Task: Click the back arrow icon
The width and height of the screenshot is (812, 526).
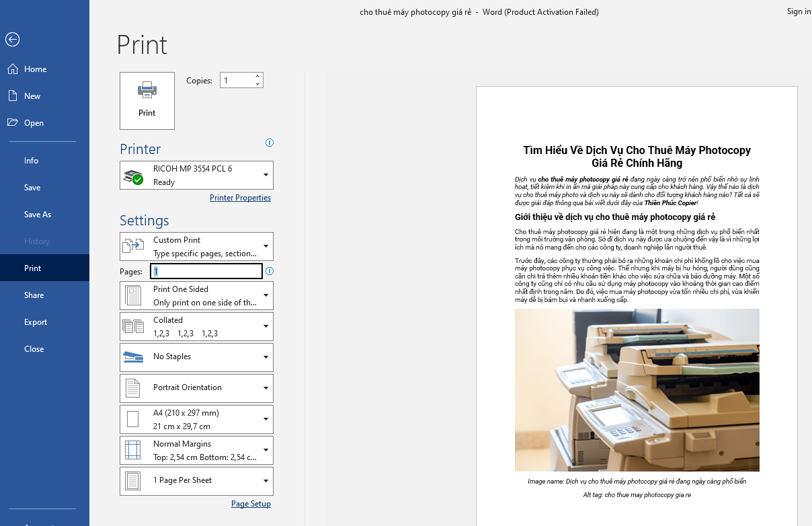Action: 12,40
